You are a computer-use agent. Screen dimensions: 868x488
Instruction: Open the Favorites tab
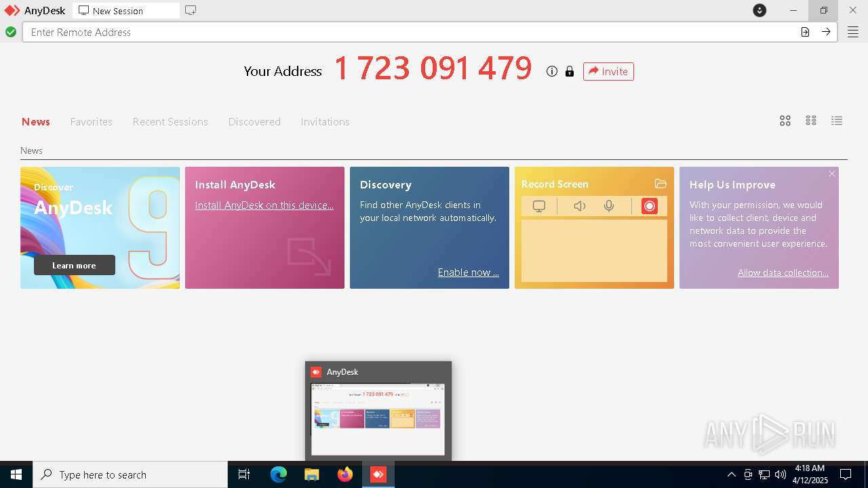point(92,122)
